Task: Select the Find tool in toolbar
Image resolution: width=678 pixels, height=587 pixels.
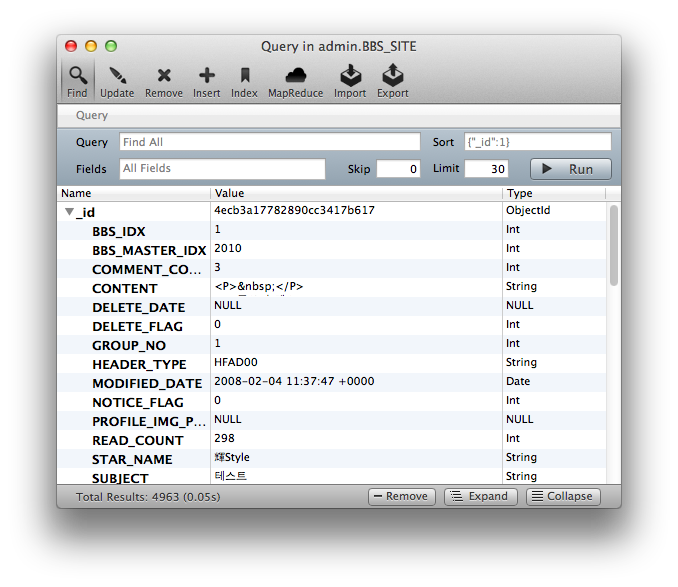Action: pos(77,82)
